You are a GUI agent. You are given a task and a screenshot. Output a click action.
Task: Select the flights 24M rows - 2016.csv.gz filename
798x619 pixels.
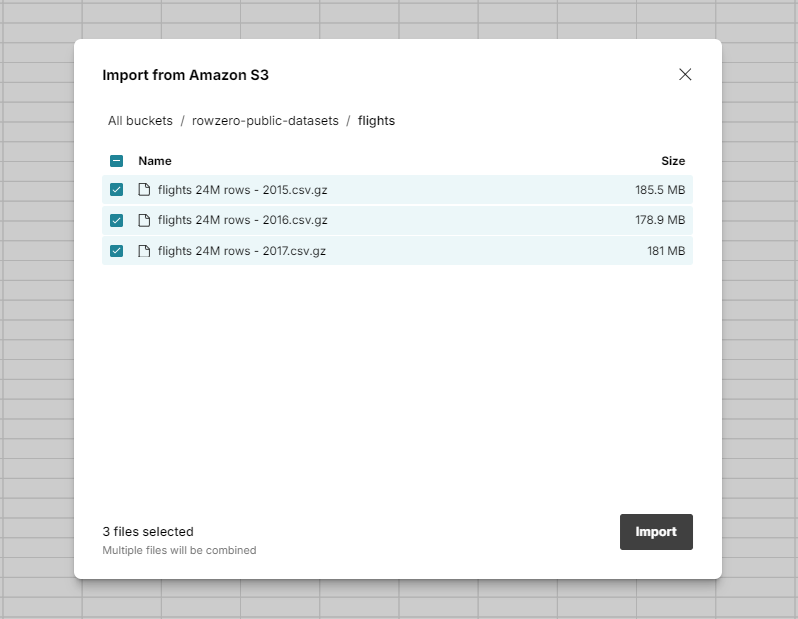pos(242,220)
